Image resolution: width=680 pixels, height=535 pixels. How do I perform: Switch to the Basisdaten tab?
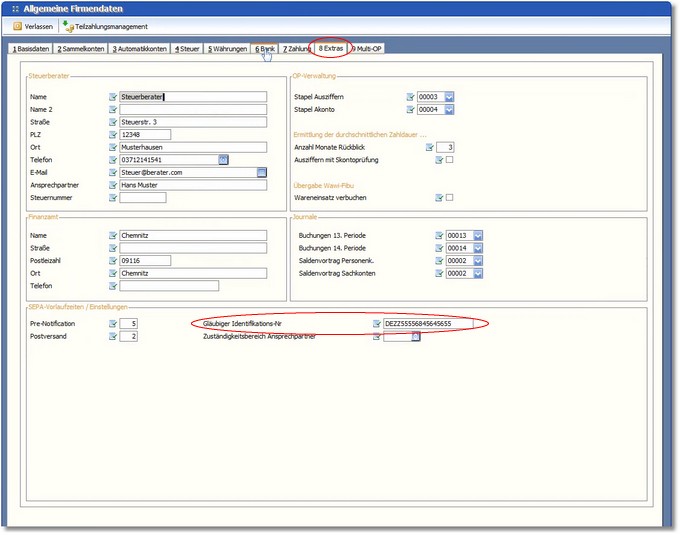coord(29,48)
